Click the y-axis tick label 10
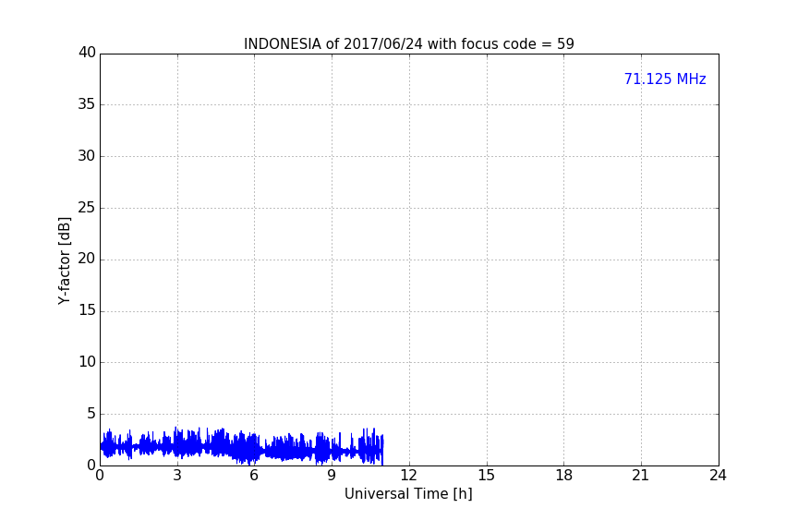Screen dimensions: 798x532 click(87, 362)
